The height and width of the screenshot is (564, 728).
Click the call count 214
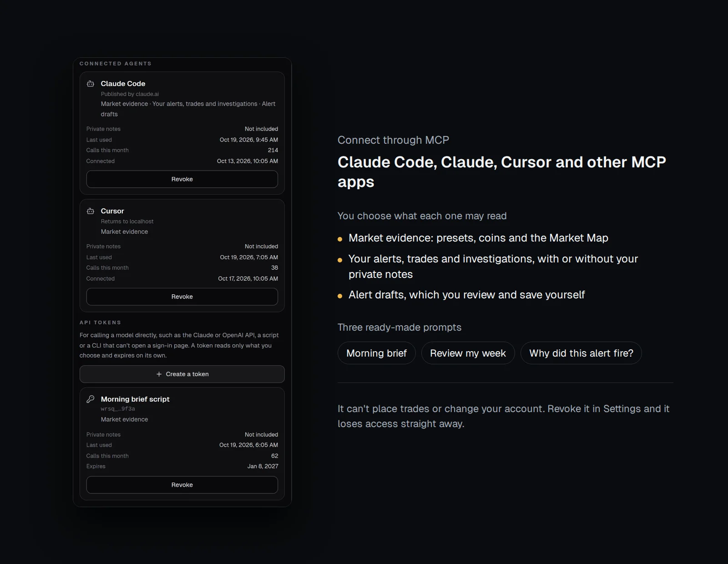273,150
